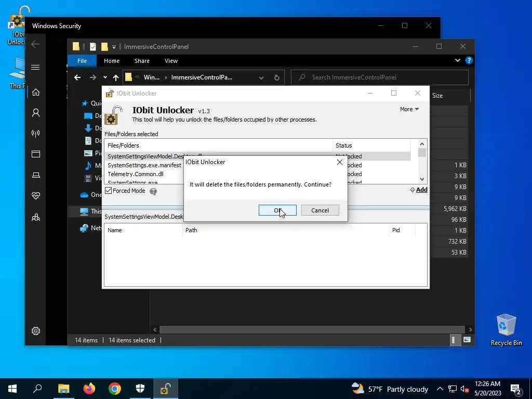
Task: Open the weather widget on taskbar
Action: 390,389
